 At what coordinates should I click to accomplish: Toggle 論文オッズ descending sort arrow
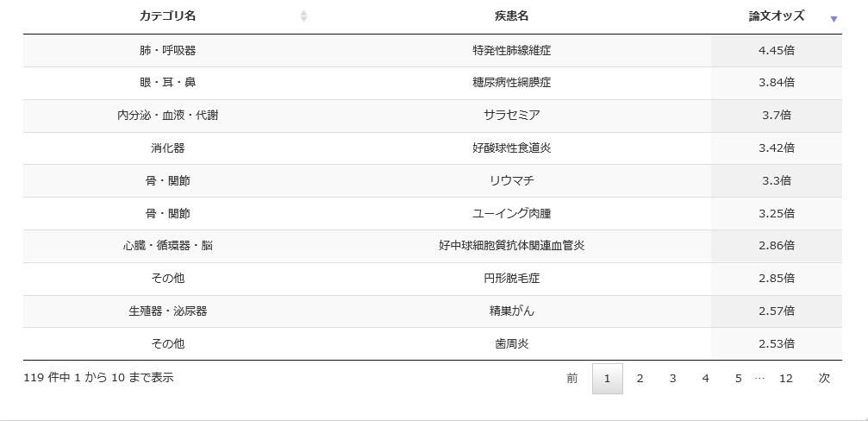pos(834,19)
